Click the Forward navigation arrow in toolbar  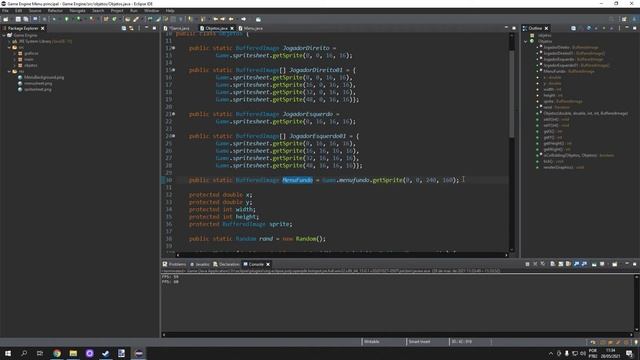pyautogui.click(x=244, y=19)
